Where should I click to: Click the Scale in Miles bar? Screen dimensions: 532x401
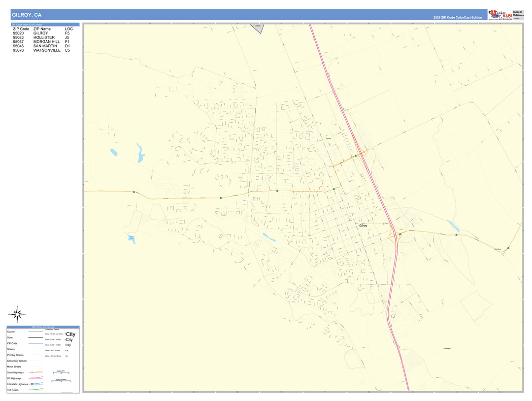click(61, 372)
